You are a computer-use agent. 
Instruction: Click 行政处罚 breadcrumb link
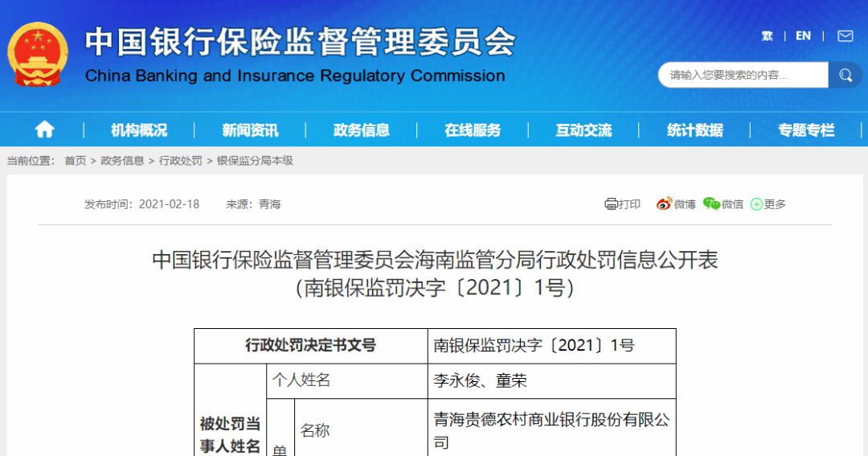(181, 161)
